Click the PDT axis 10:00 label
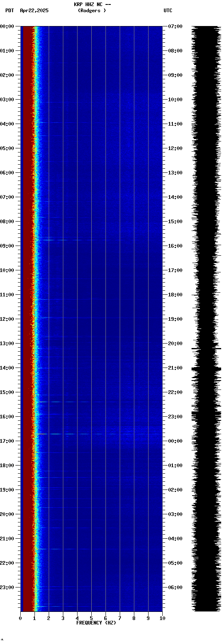The image size is (224, 644). click(x=7, y=270)
